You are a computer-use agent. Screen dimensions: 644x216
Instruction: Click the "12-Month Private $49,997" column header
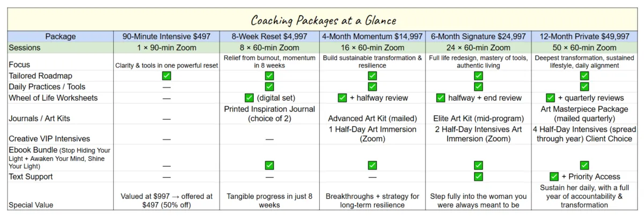point(584,36)
